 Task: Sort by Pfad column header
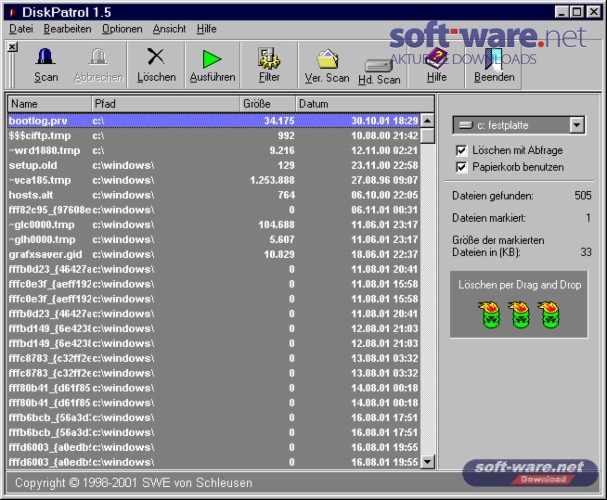[166, 104]
